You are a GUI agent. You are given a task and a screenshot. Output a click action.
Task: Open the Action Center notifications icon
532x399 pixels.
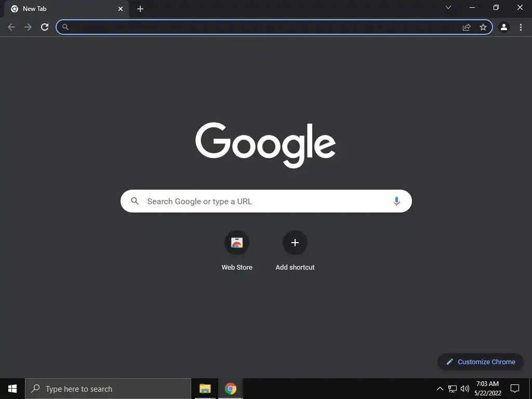pyautogui.click(x=515, y=389)
